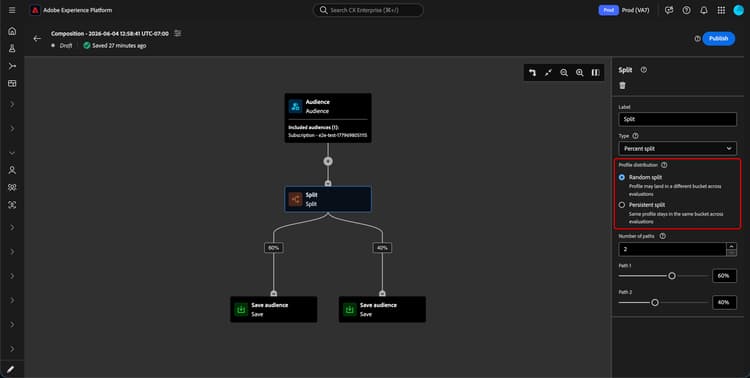Open the Profile distribution help icon
This screenshot has width=750, height=378.
(664, 165)
